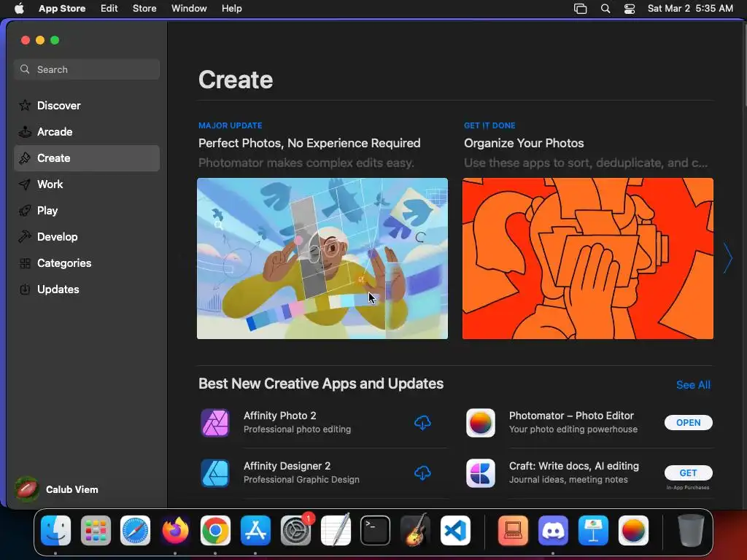This screenshot has height=560, width=747.
Task: Click the Work paper plane icon
Action: (x=25, y=184)
